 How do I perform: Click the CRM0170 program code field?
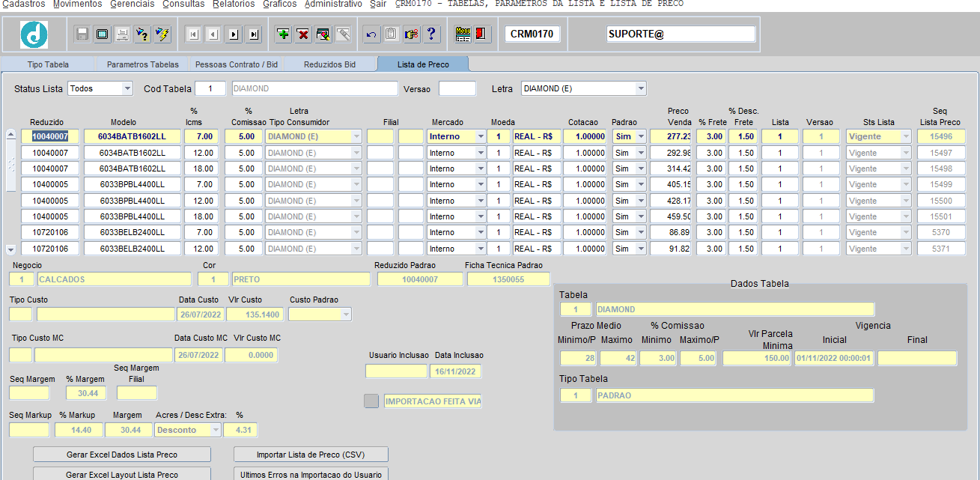coord(532,34)
